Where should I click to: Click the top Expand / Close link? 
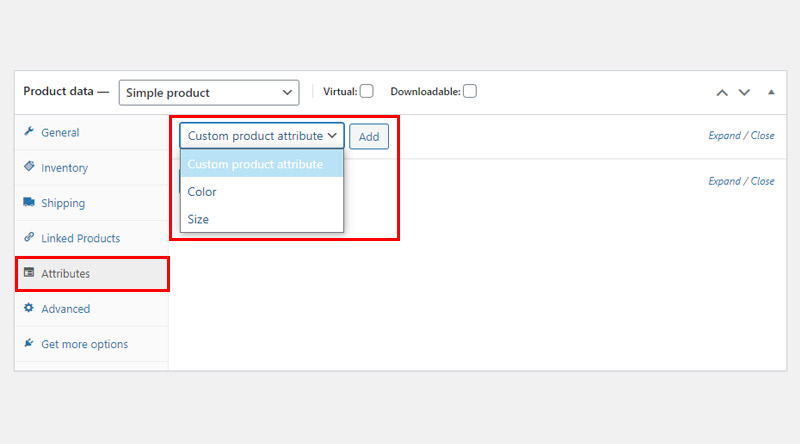point(741,136)
